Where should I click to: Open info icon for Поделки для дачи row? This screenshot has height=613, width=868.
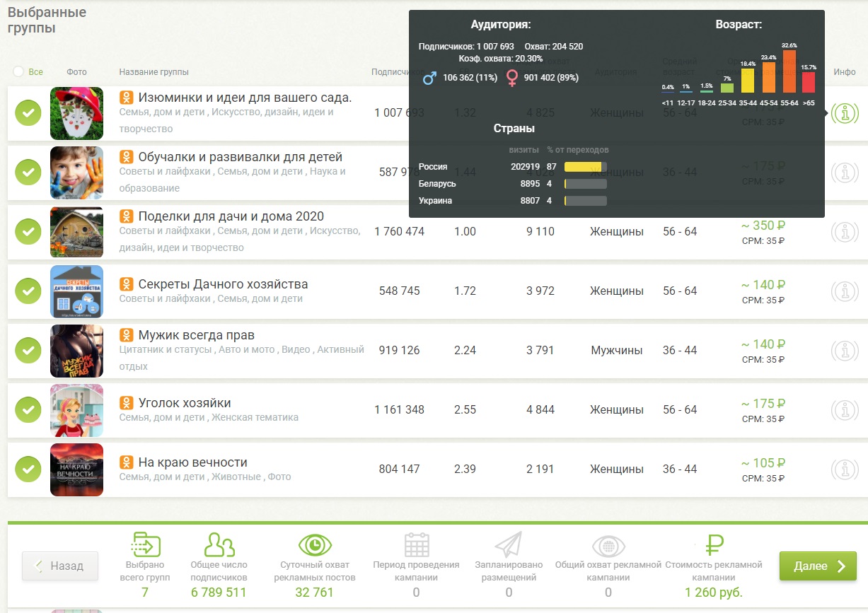pyautogui.click(x=845, y=232)
